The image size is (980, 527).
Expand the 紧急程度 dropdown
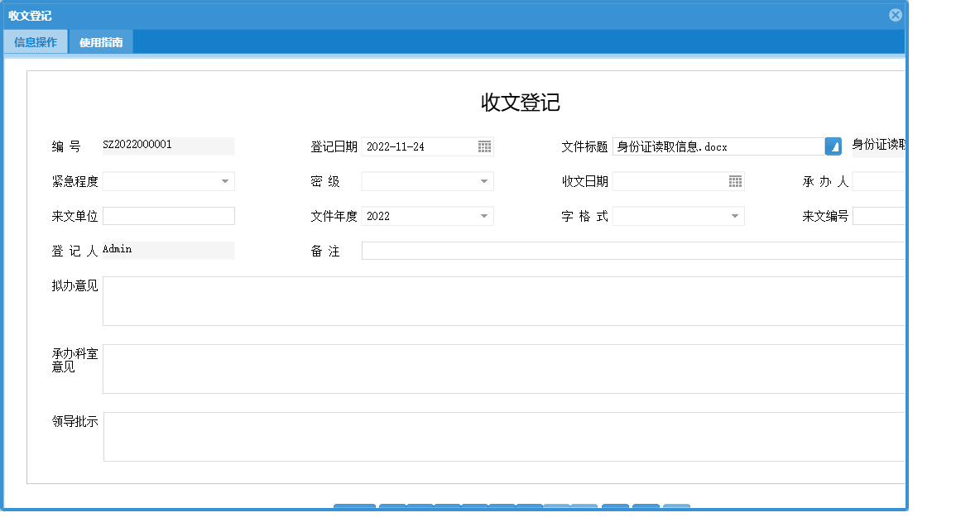coord(226,181)
